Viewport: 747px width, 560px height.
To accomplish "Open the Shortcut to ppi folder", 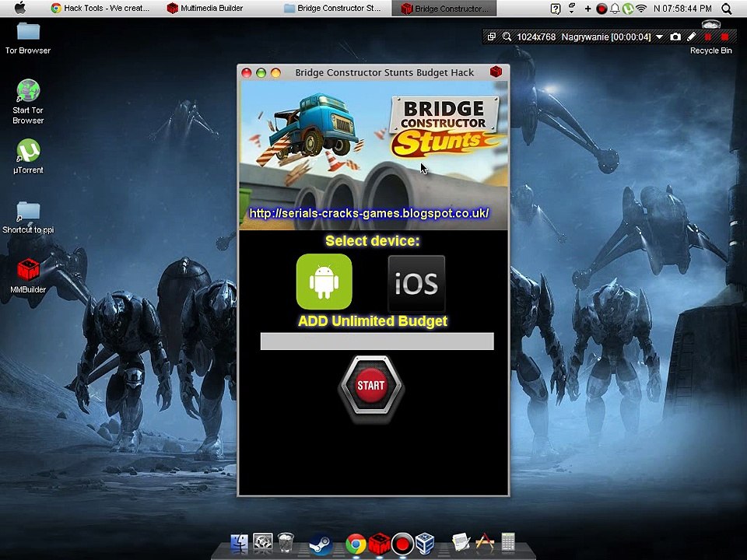I will (x=28, y=218).
